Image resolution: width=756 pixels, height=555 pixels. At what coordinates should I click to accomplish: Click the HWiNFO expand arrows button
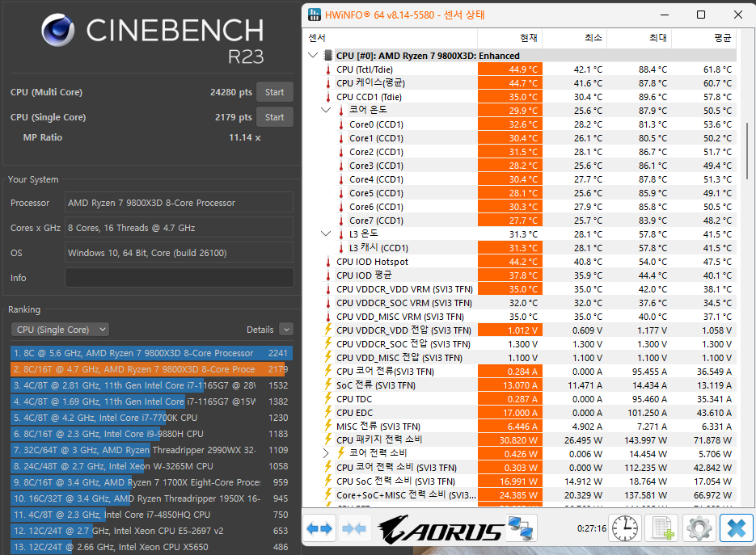coord(319,528)
